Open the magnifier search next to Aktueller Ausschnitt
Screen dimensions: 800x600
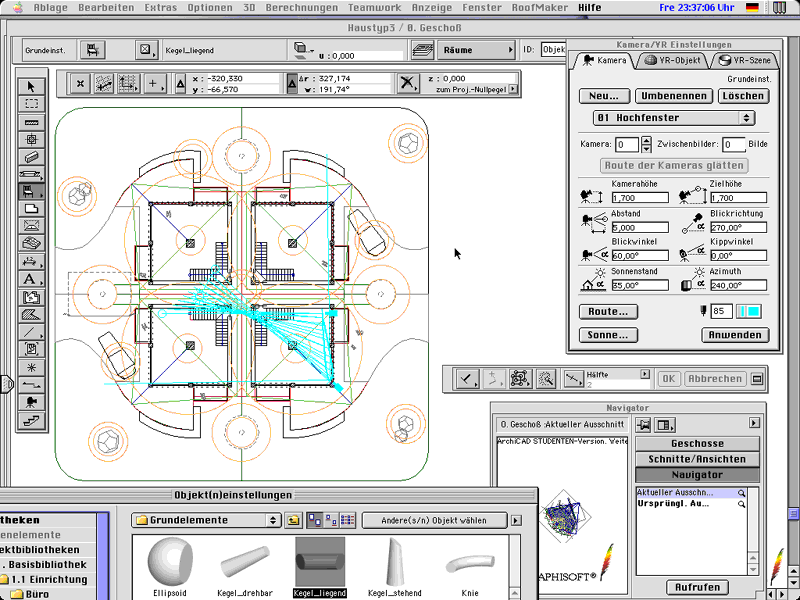[x=743, y=492]
